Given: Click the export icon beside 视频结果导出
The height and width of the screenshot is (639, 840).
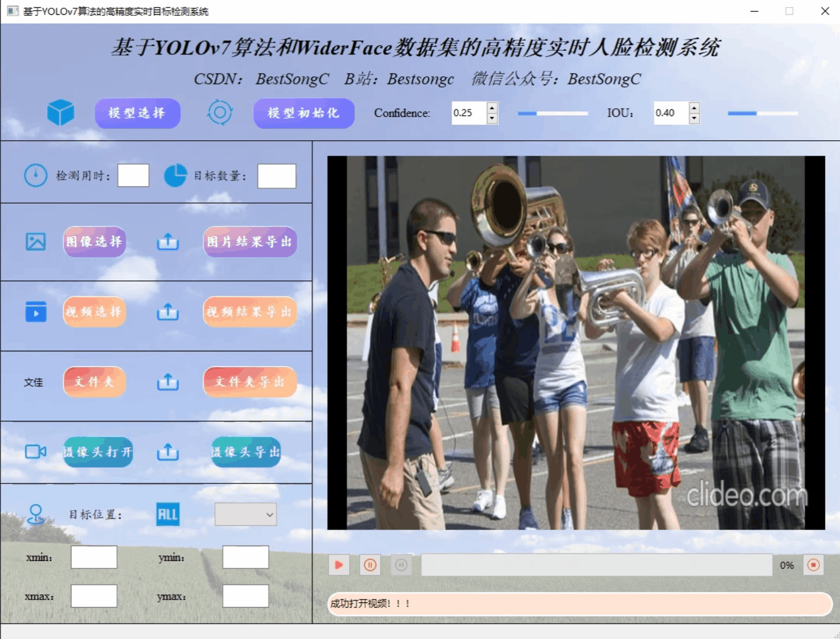Looking at the screenshot, I should (x=168, y=312).
